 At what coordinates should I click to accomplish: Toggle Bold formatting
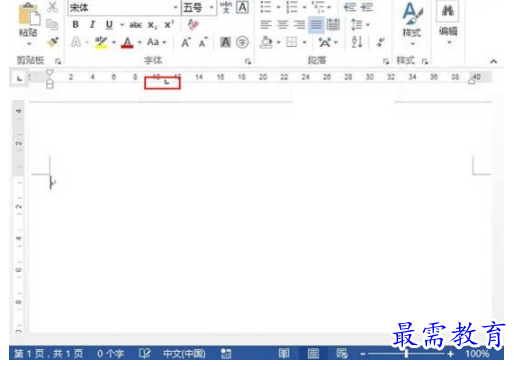[76, 25]
